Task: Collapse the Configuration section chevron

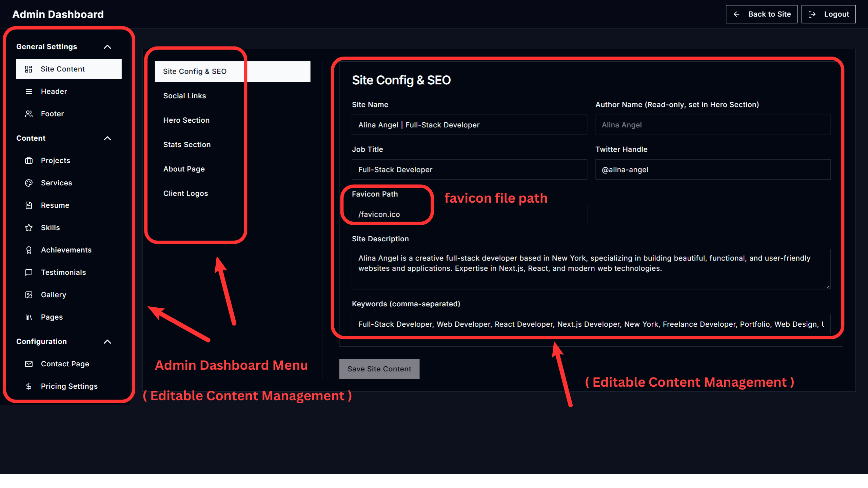Action: click(x=107, y=342)
